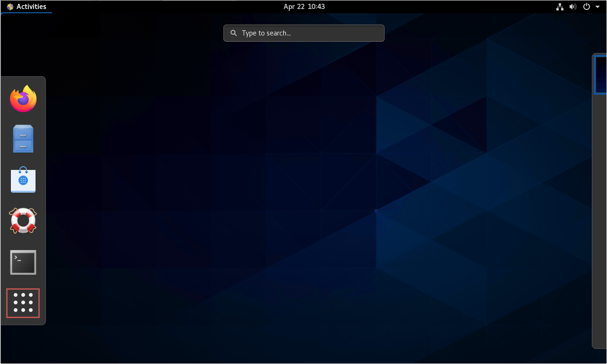Launch Firefox from the dash
The image size is (607, 364).
pyautogui.click(x=23, y=98)
